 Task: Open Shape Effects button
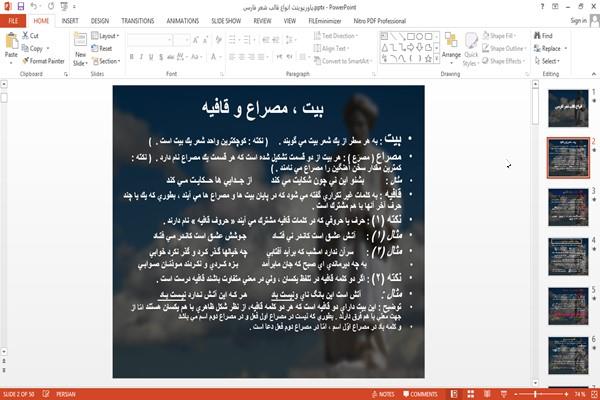pyautogui.click(x=503, y=61)
